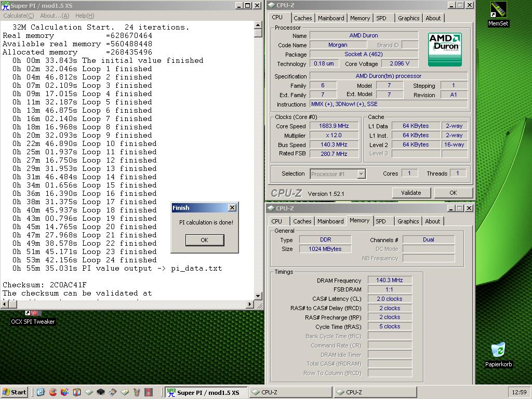
Task: Click the Code Name field Morgan
Action: click(338, 45)
